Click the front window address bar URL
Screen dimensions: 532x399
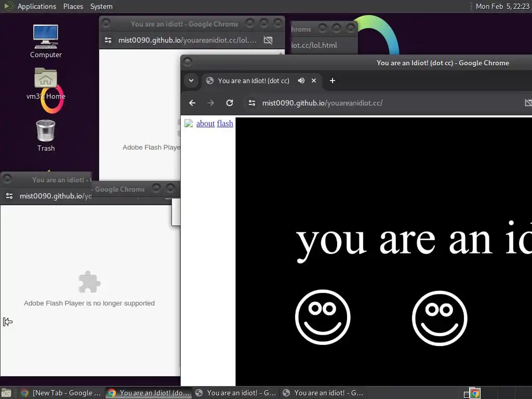322,103
